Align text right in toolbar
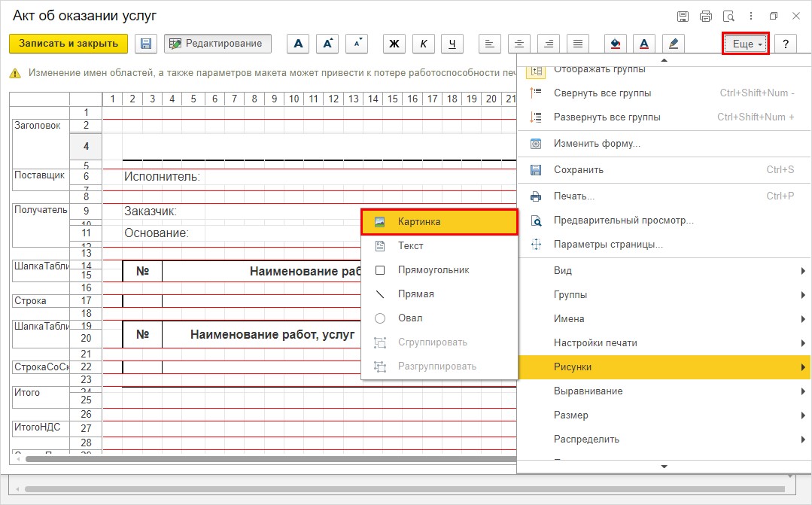Screen dimensions: 812x505 point(549,44)
